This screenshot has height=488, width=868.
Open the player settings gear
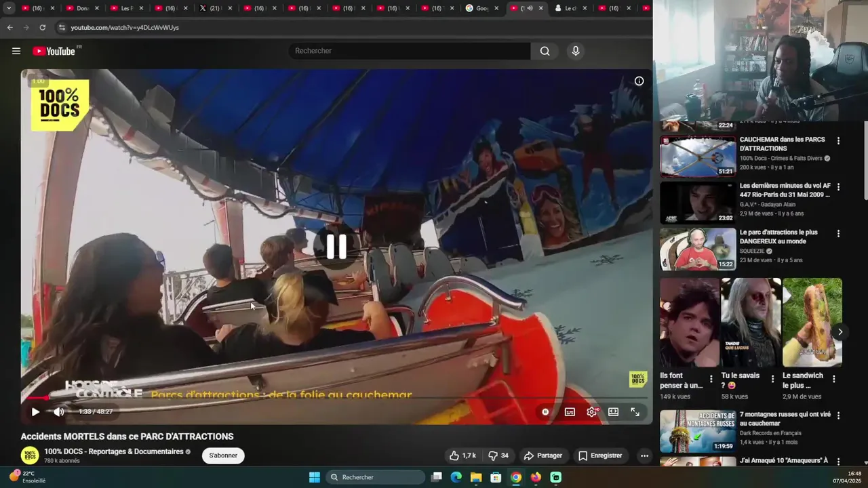(x=592, y=411)
